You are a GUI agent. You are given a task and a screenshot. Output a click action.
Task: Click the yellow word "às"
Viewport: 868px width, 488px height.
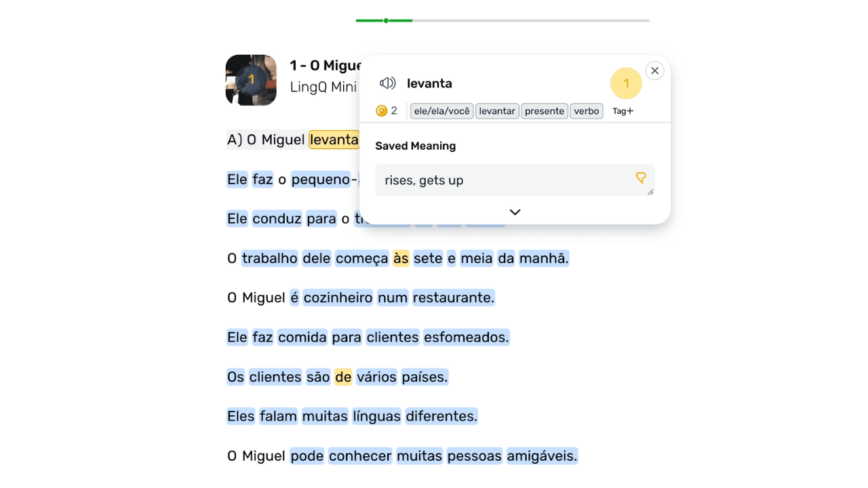401,258
